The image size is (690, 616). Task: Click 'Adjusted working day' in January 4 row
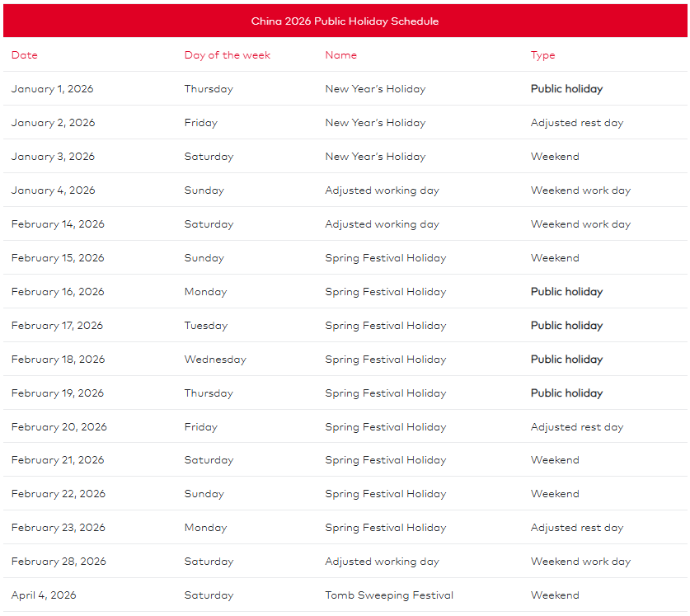(x=382, y=190)
